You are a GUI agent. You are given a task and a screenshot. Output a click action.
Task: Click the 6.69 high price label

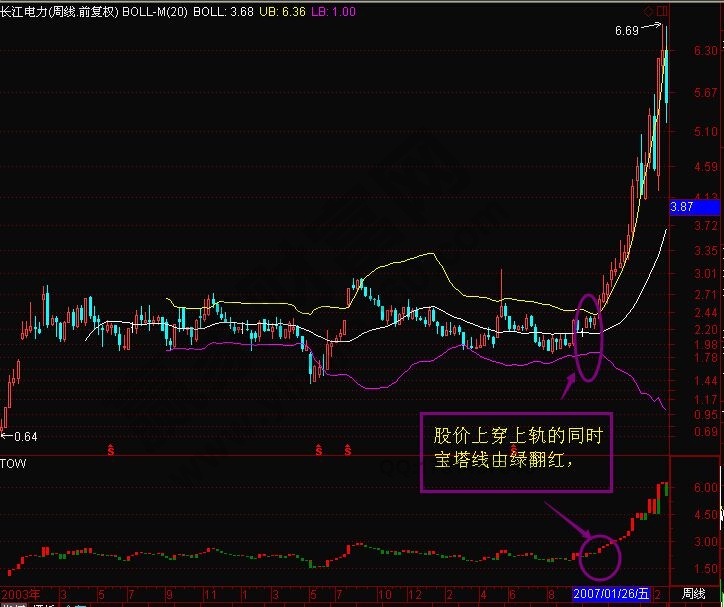(629, 32)
